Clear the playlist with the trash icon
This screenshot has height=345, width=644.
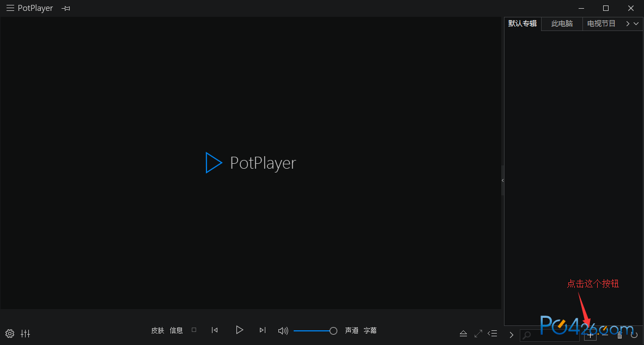(620, 336)
